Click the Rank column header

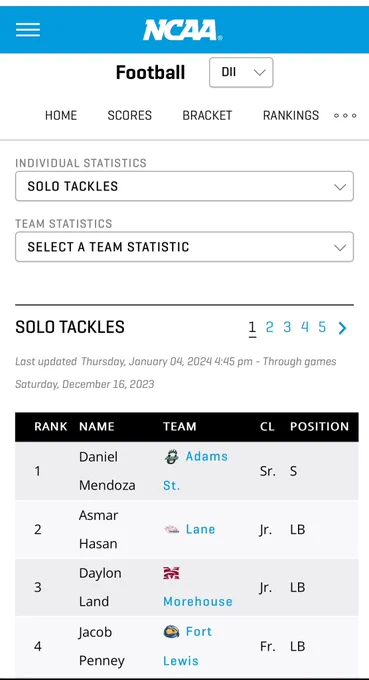[51, 427]
